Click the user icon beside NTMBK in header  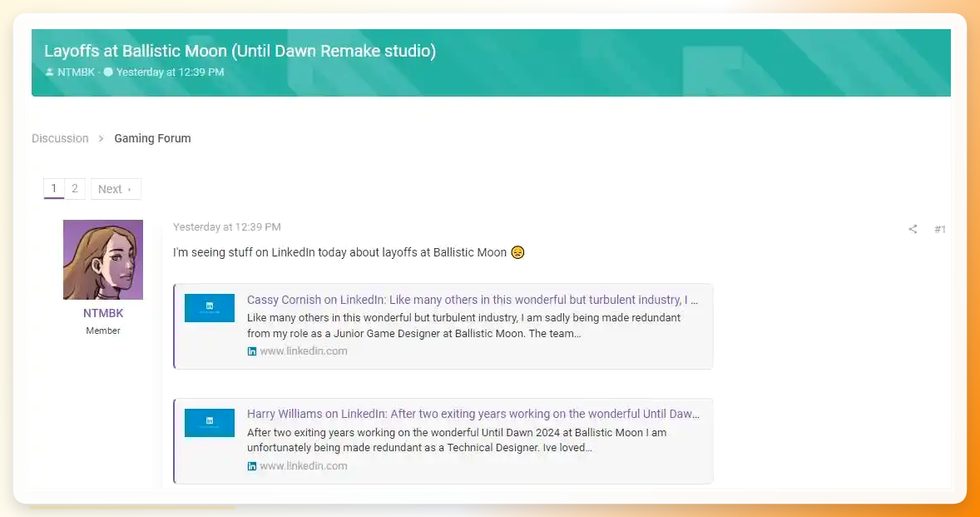(49, 72)
